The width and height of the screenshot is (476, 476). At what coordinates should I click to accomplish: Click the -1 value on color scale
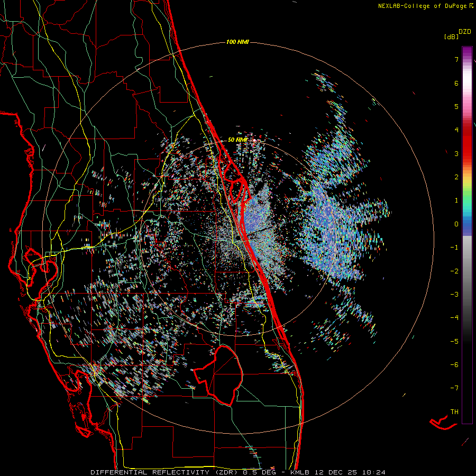pyautogui.click(x=454, y=248)
